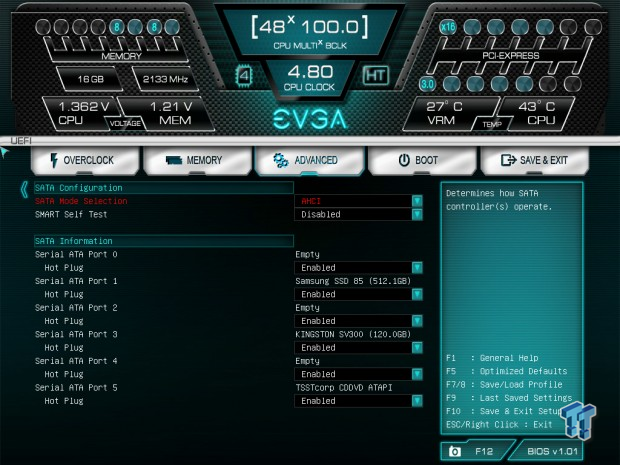Click the 16 GB memory size readout
The width and height of the screenshot is (620, 465).
[x=91, y=79]
